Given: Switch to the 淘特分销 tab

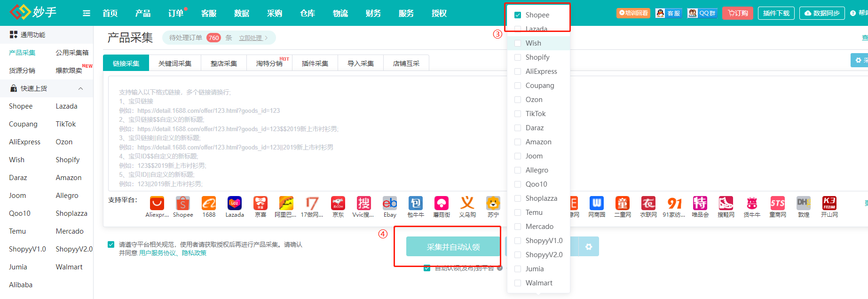Looking at the screenshot, I should click(x=269, y=63).
